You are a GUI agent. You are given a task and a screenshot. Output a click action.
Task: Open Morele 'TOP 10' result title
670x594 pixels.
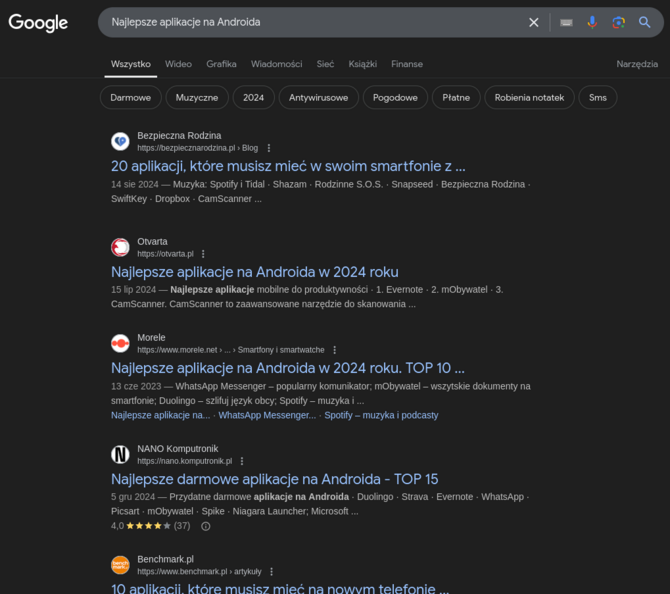tap(288, 368)
